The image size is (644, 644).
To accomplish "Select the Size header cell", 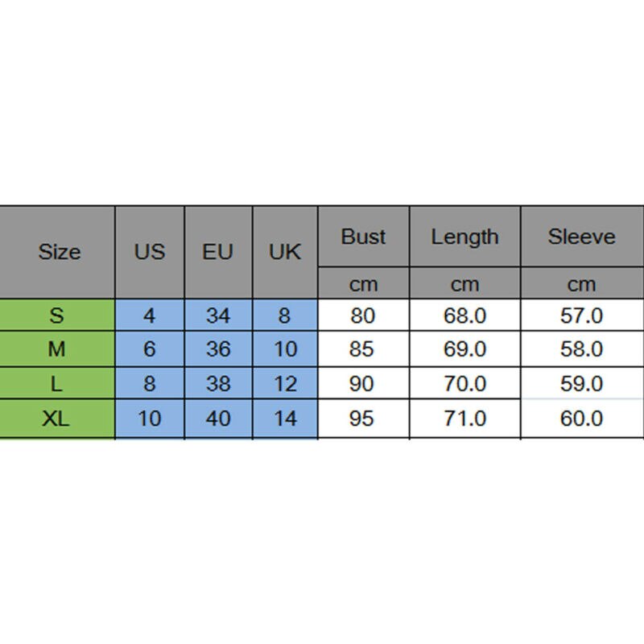I will click(57, 252).
